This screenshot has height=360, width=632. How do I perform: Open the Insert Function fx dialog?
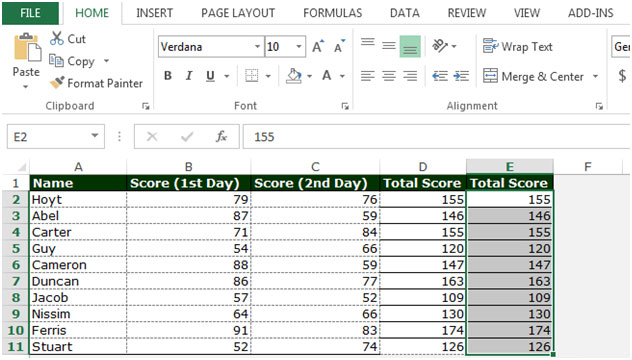(221, 137)
